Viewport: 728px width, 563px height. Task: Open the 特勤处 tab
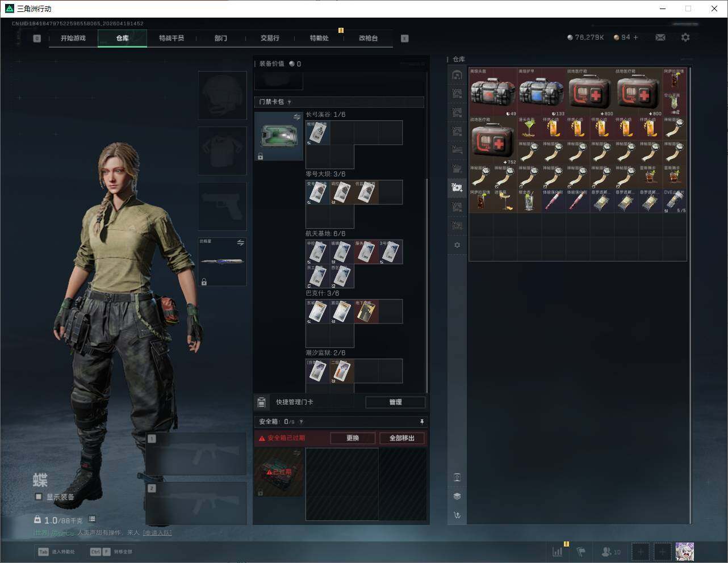point(319,38)
